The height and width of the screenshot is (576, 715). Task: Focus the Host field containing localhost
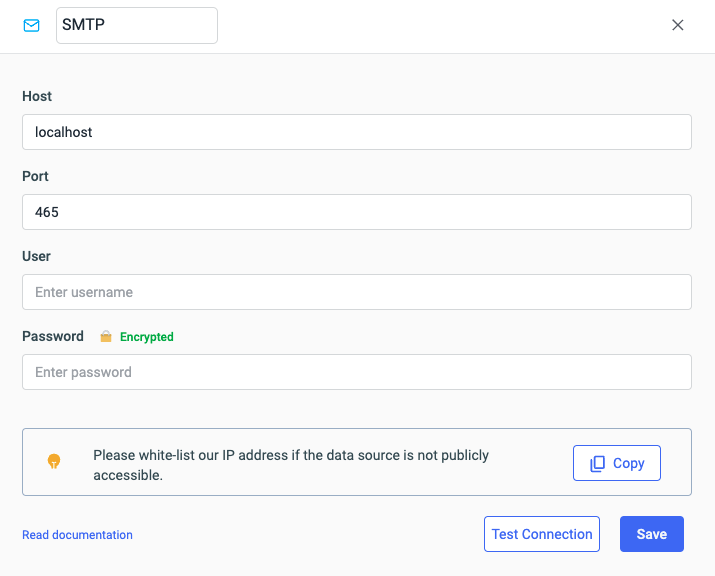(357, 132)
